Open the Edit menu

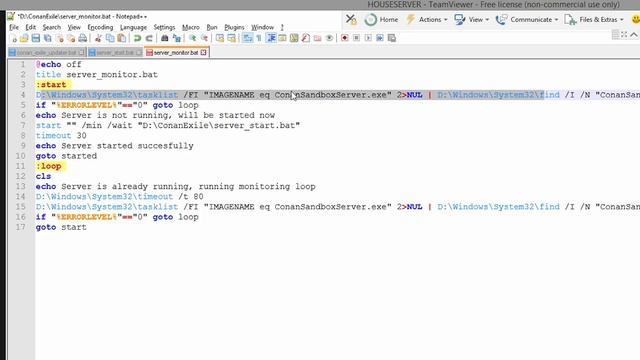[31, 27]
